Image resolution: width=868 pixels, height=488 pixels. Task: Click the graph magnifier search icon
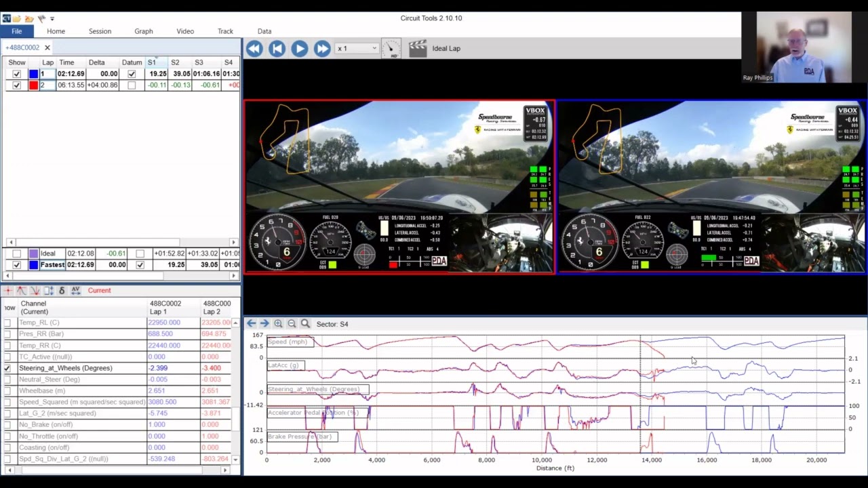pyautogui.click(x=305, y=324)
